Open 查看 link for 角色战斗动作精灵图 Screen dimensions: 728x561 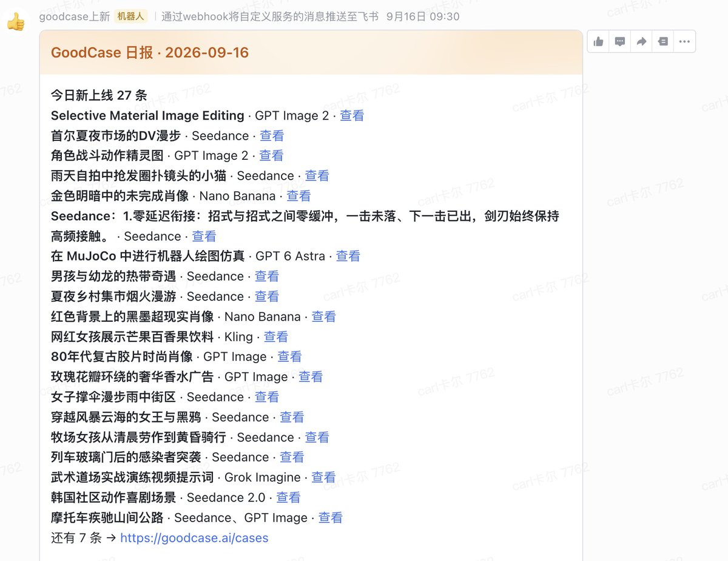point(271,155)
